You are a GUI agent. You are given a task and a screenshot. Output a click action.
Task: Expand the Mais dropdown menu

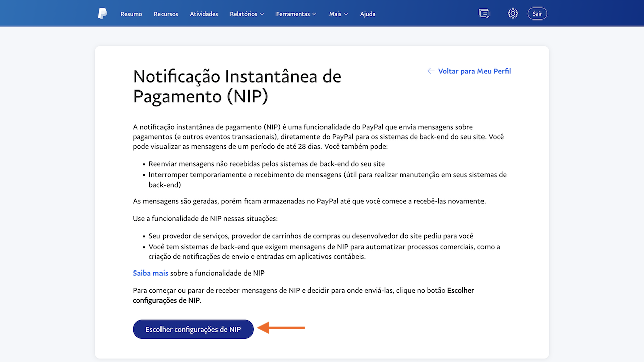point(339,14)
